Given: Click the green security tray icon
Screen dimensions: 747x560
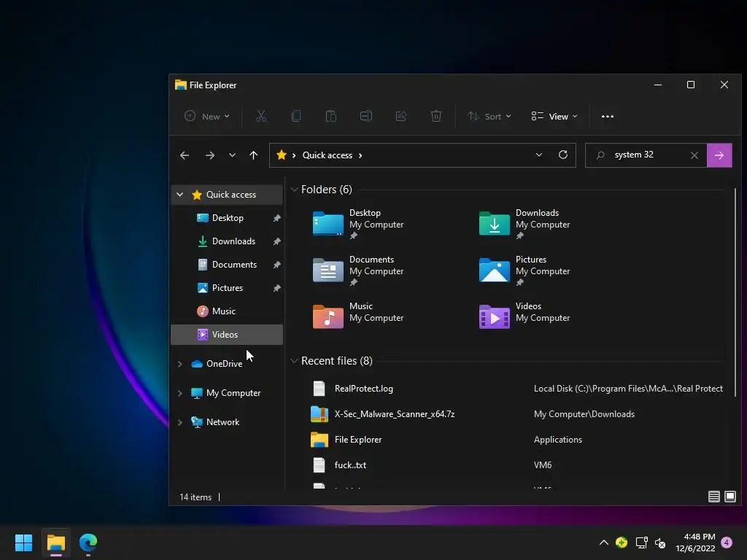Looking at the screenshot, I should (622, 542).
